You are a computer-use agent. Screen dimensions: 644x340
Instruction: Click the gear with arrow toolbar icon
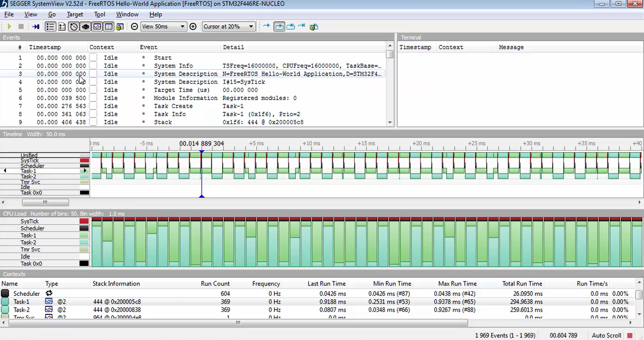click(x=313, y=27)
